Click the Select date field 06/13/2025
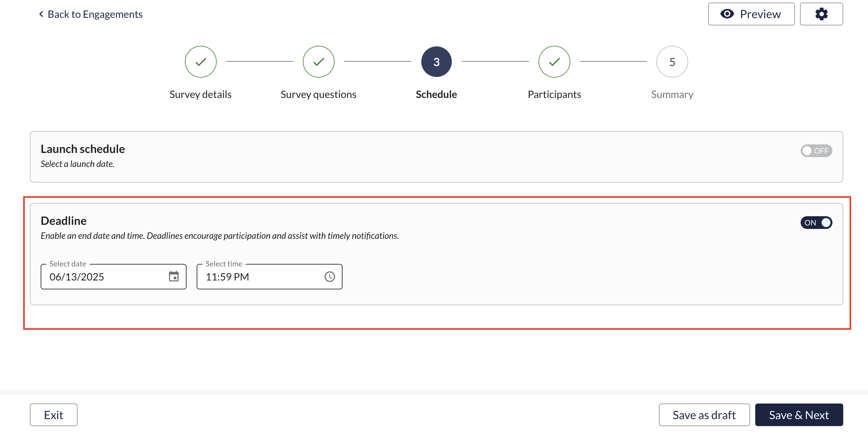 [x=113, y=277]
